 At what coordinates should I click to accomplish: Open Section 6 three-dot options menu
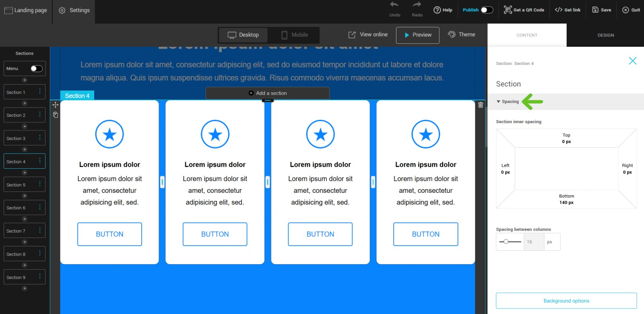40,207
